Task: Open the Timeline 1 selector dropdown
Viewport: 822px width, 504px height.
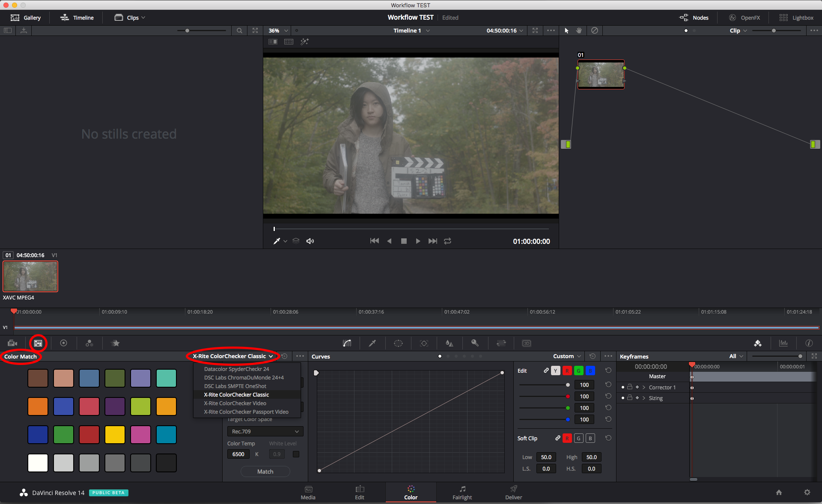Action: [411, 30]
